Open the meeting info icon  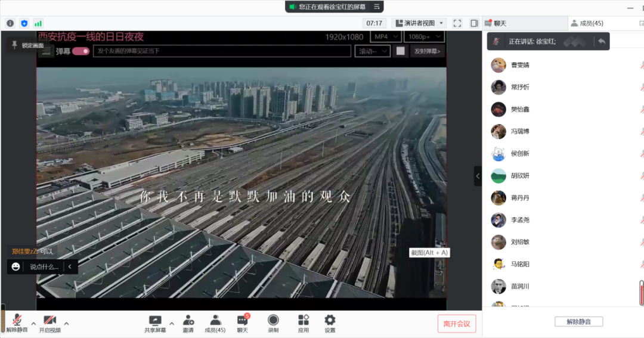tap(10, 23)
